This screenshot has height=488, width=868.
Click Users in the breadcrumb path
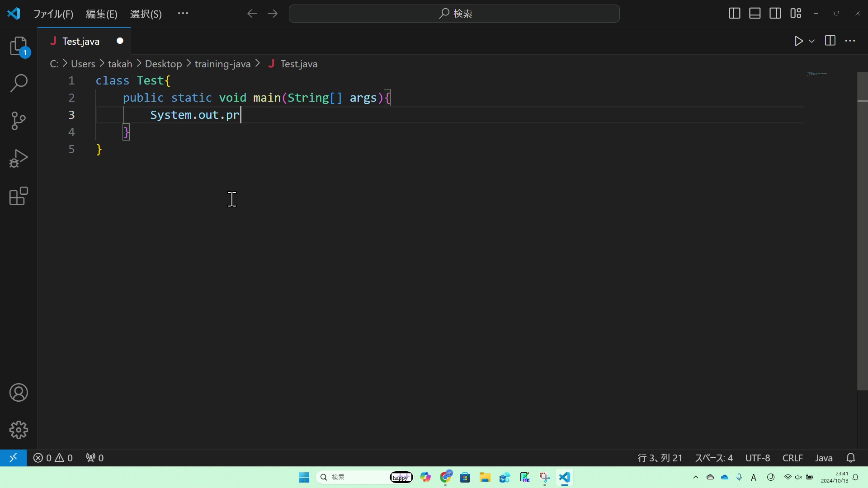click(83, 64)
